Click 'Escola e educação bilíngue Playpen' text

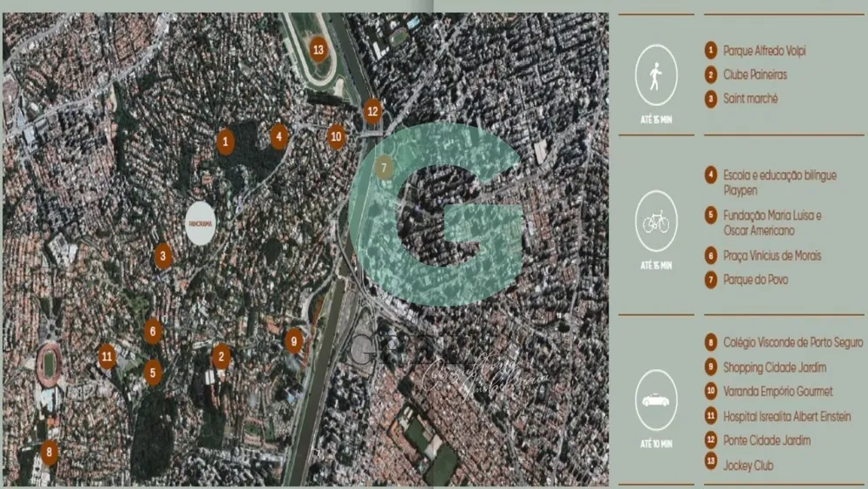click(x=780, y=182)
